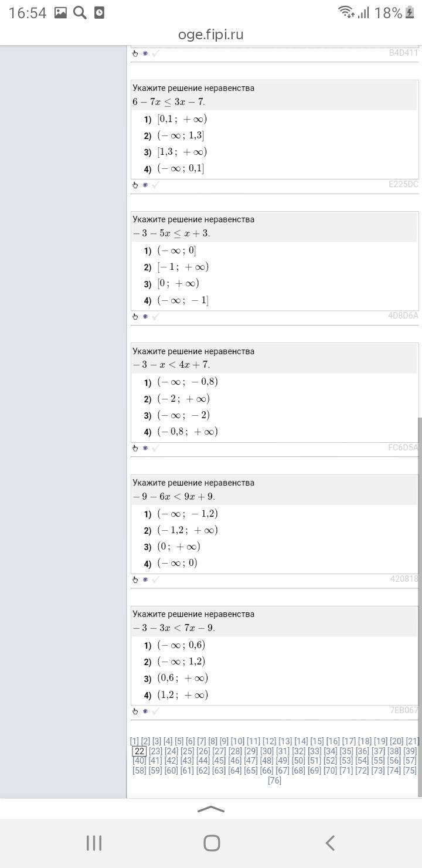Viewport: 422px width, 868px height.
Task: Expand the bottom panel with the up chevron
Action: 211,809
